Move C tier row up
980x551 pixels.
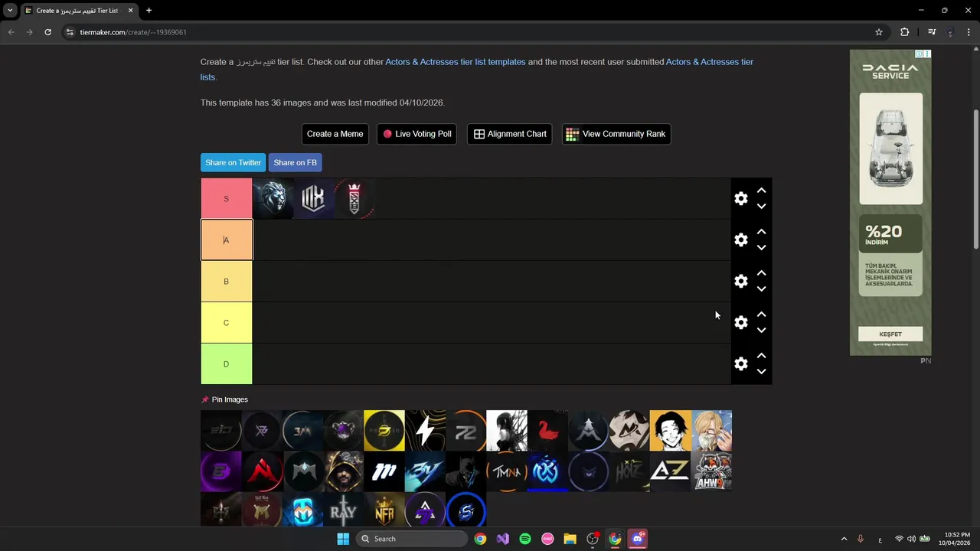[761, 315]
